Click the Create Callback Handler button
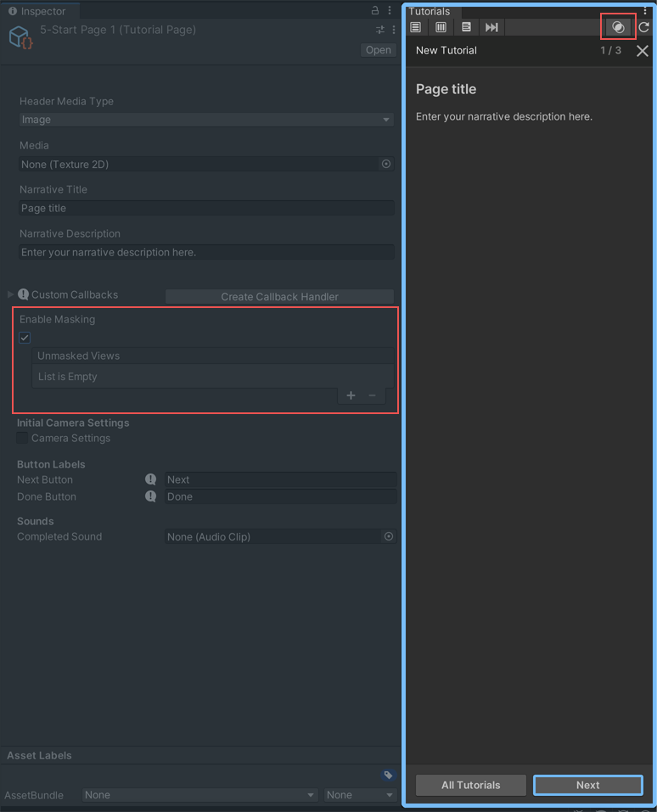The image size is (657, 812). 279,296
